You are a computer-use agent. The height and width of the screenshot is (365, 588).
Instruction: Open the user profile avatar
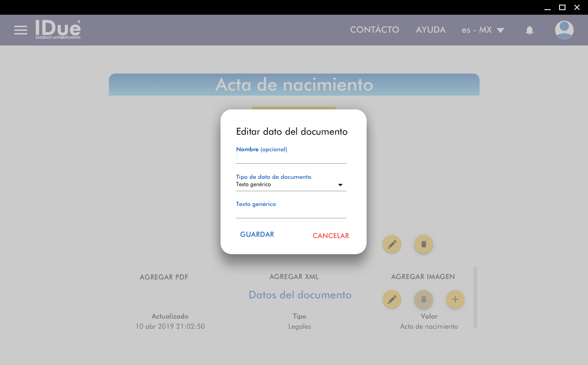coord(564,30)
